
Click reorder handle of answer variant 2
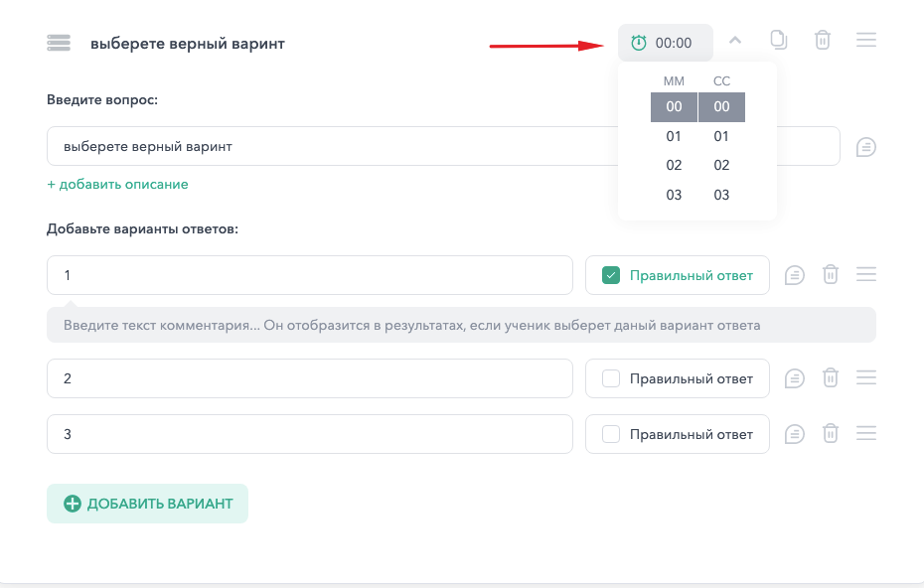coord(865,377)
